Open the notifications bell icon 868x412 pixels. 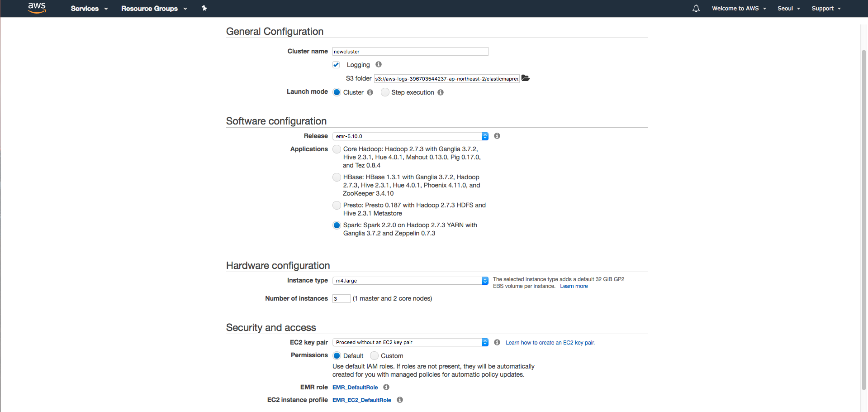point(696,8)
